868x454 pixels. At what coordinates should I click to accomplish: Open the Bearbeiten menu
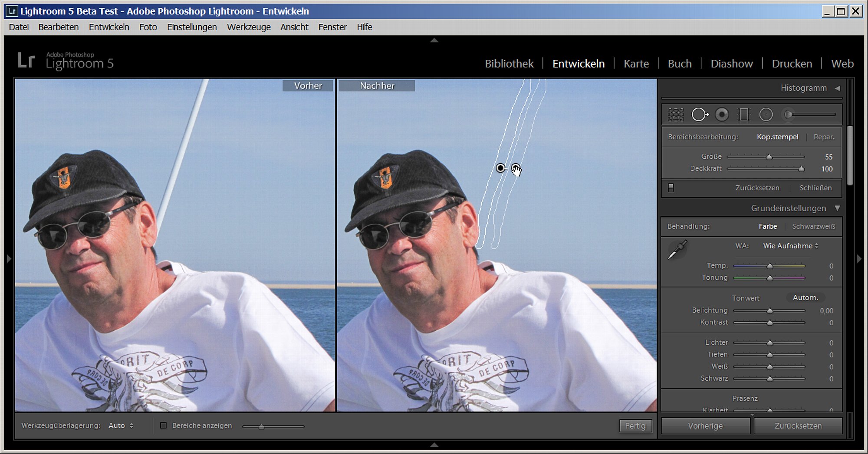click(59, 27)
